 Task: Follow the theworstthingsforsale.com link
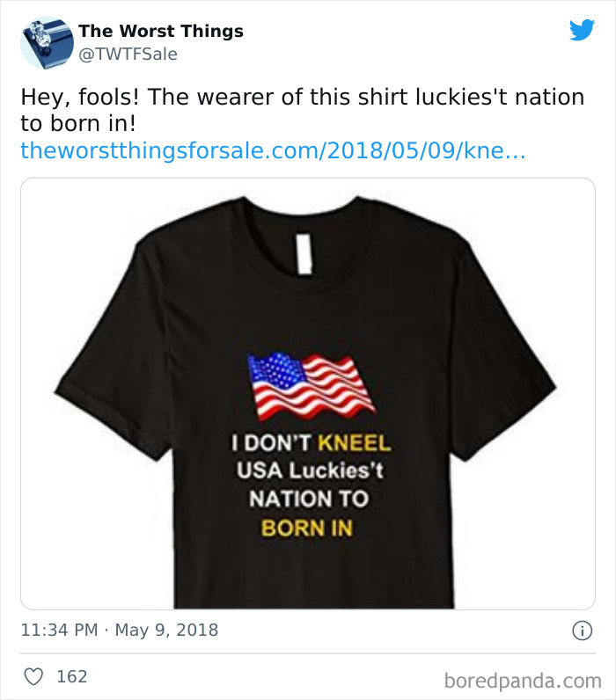[x=273, y=150]
